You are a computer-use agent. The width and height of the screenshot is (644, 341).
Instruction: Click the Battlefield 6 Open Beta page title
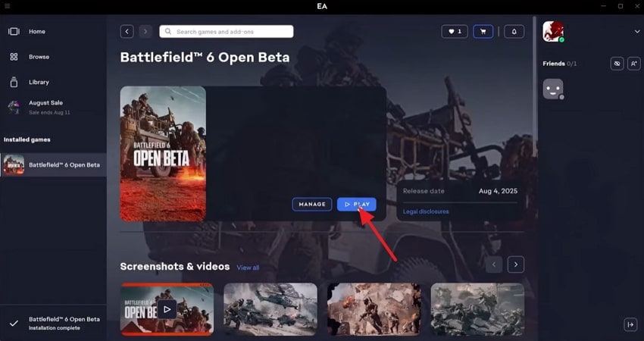point(205,57)
